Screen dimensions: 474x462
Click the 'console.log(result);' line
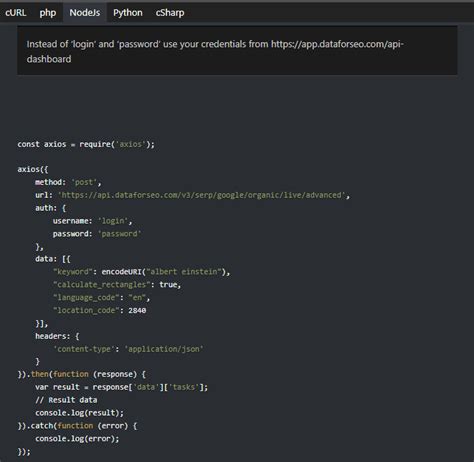point(79,413)
